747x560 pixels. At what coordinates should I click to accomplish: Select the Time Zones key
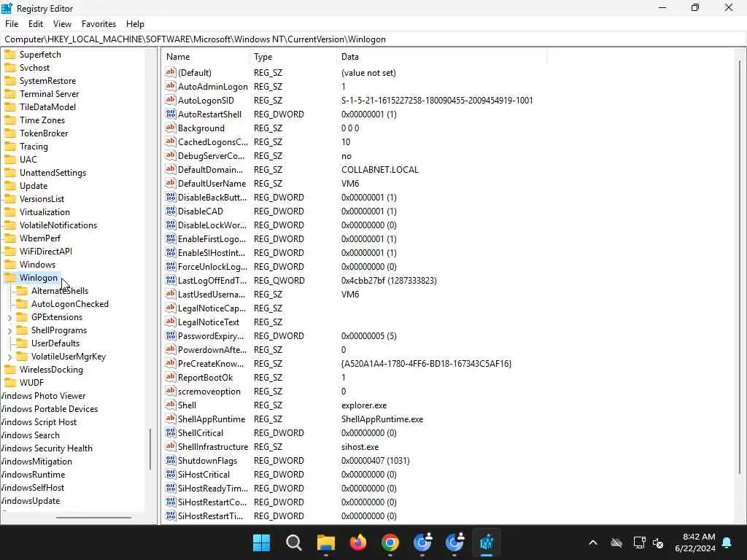tap(42, 120)
